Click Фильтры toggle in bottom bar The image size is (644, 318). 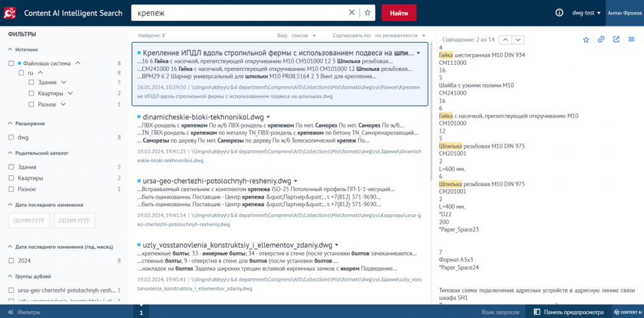pyautogui.click(x=25, y=312)
